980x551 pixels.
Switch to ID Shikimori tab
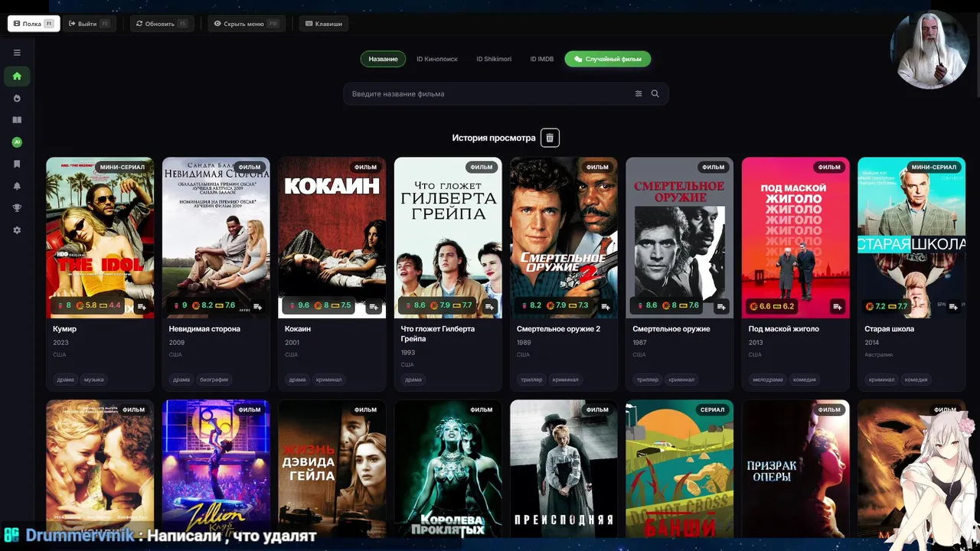point(494,59)
